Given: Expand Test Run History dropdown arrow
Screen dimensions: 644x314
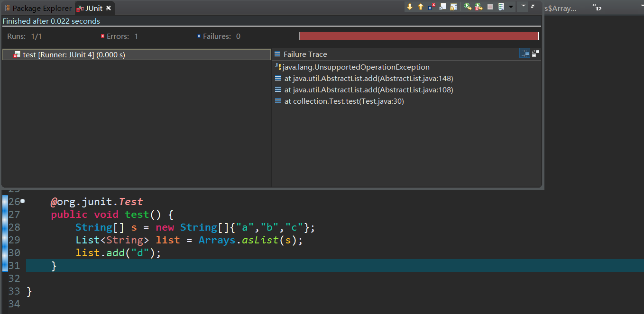Looking at the screenshot, I should 511,7.
